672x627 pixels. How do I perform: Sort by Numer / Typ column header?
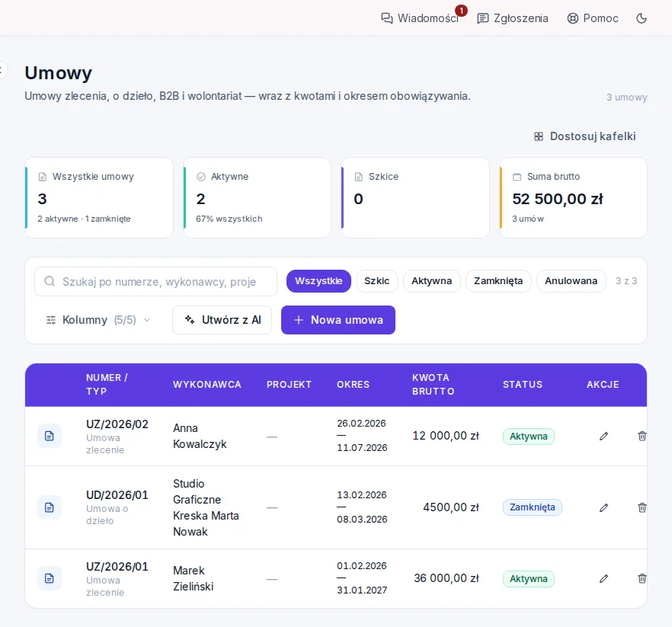[x=107, y=385]
